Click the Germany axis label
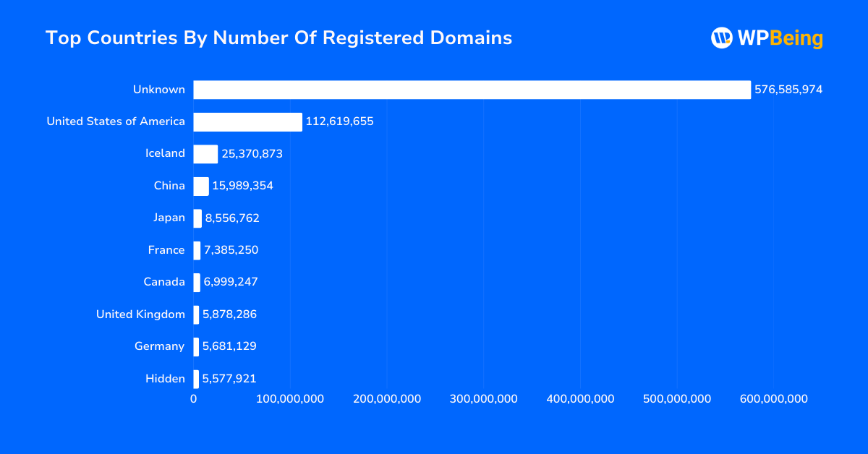This screenshot has height=454, width=868. (159, 346)
